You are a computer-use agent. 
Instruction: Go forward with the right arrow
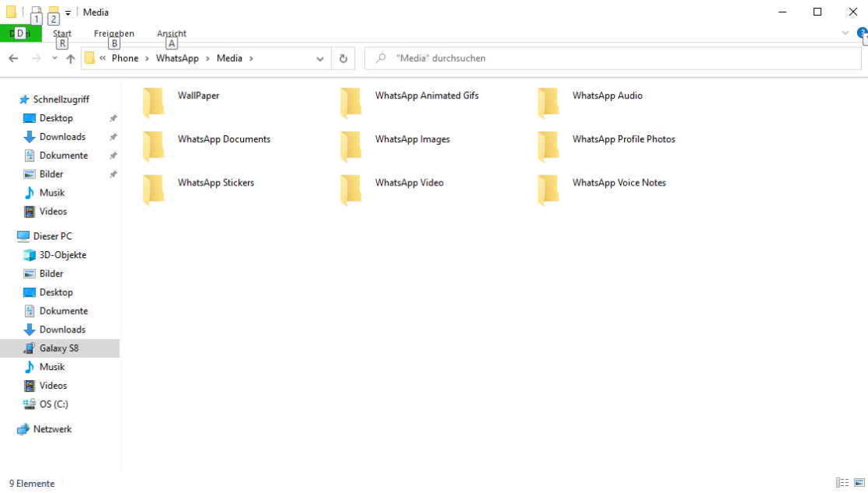coord(36,58)
